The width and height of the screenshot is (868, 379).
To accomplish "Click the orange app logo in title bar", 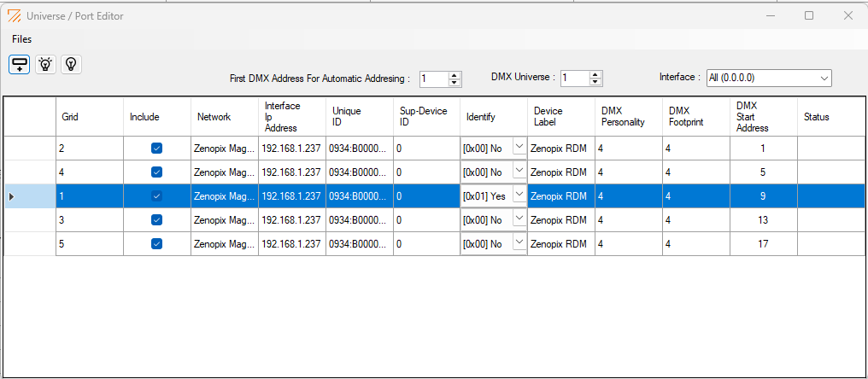I will click(14, 16).
